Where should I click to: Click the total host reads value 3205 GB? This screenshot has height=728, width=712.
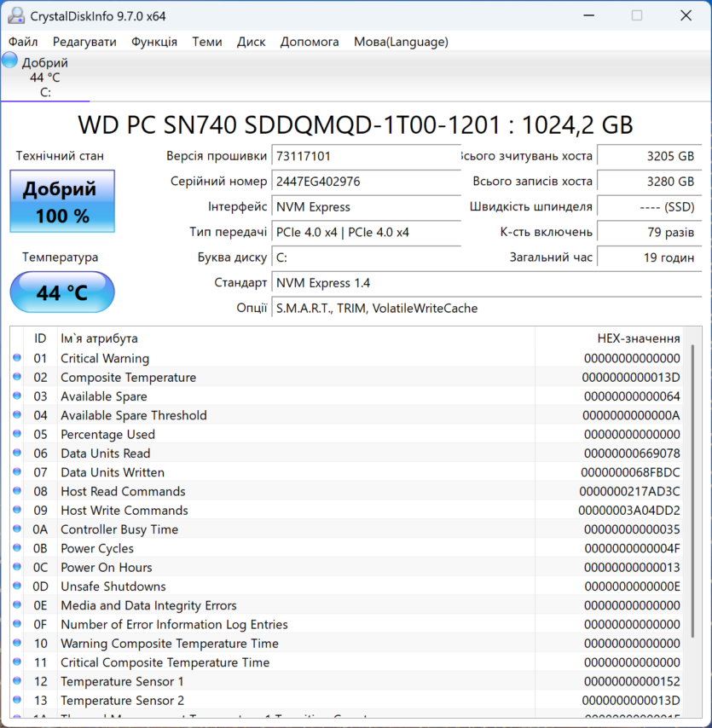(x=649, y=156)
